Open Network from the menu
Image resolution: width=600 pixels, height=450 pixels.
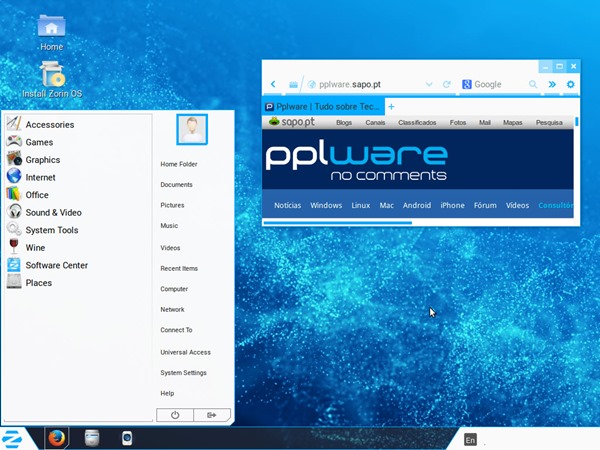(x=172, y=310)
